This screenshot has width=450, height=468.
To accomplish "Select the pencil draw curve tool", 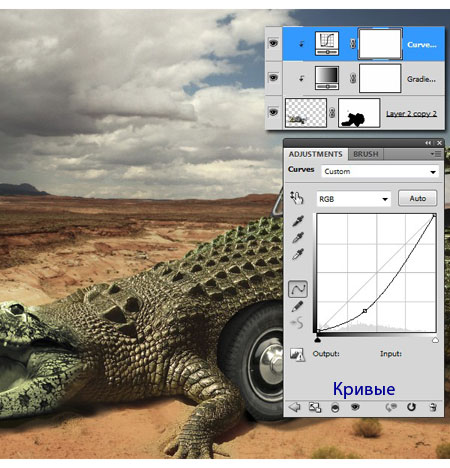I will coord(297,306).
